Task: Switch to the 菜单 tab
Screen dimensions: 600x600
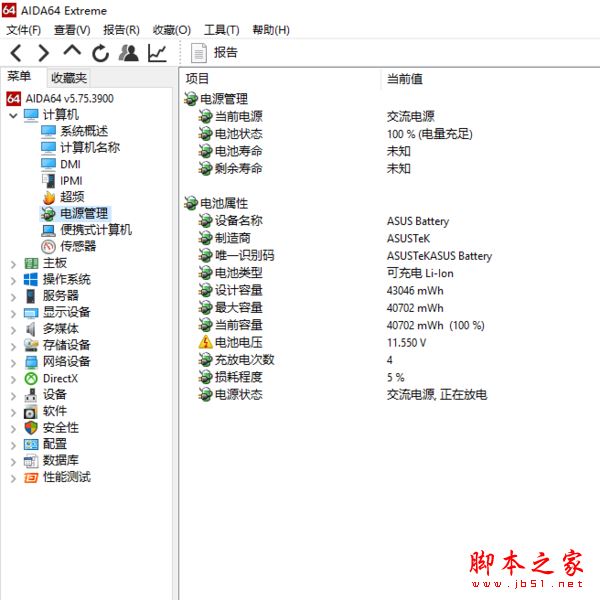Action: (x=19, y=77)
